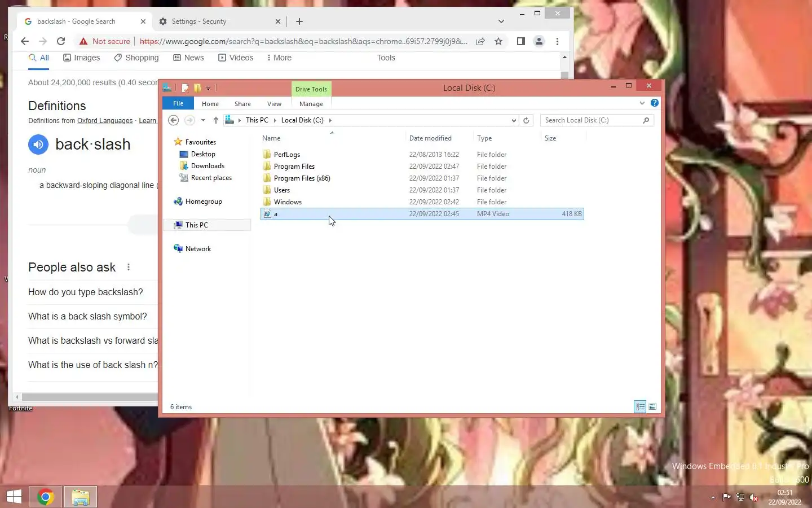Share this page using Chrome's share icon

click(x=480, y=41)
